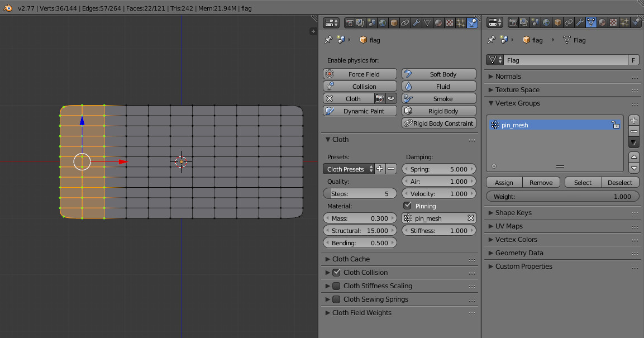
Task: Open World tab in physics properties panel
Action: [x=383, y=23]
